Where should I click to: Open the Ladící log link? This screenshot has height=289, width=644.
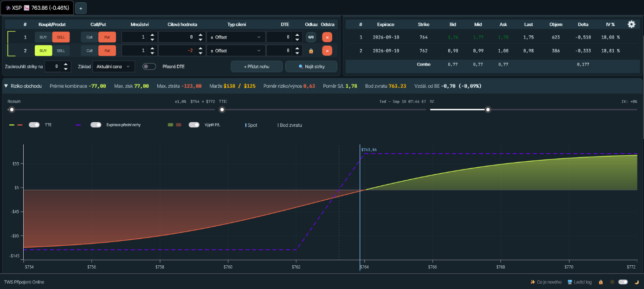click(x=580, y=282)
